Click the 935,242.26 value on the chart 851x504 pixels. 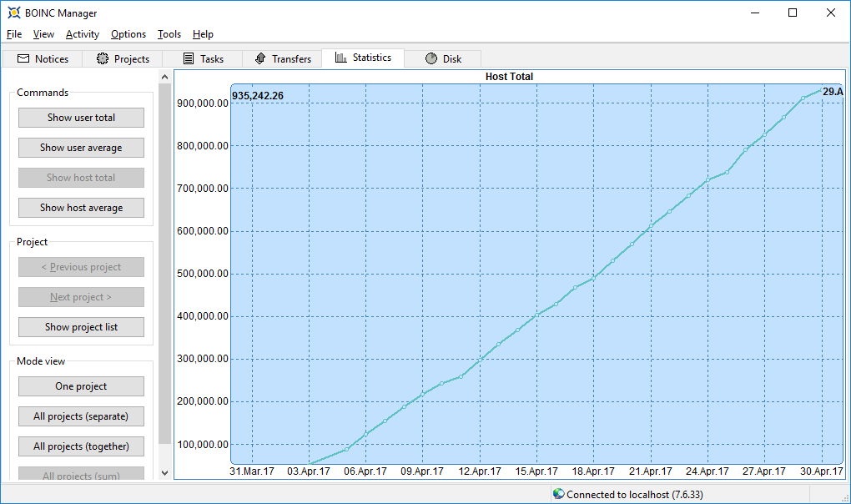click(258, 95)
